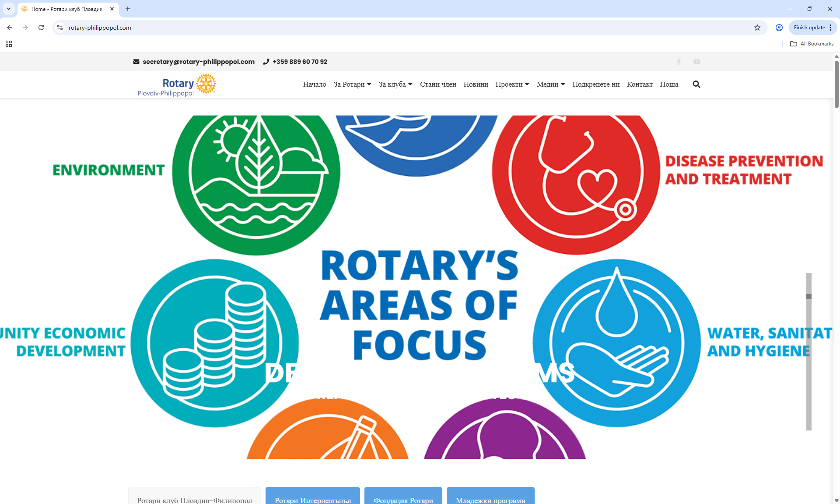The height and width of the screenshot is (504, 840).
Task: Reload the page
Action: (x=41, y=28)
